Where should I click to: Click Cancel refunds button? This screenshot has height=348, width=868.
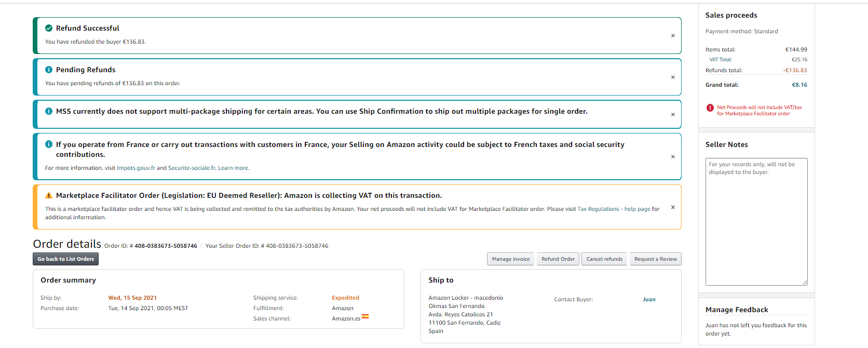(604, 259)
